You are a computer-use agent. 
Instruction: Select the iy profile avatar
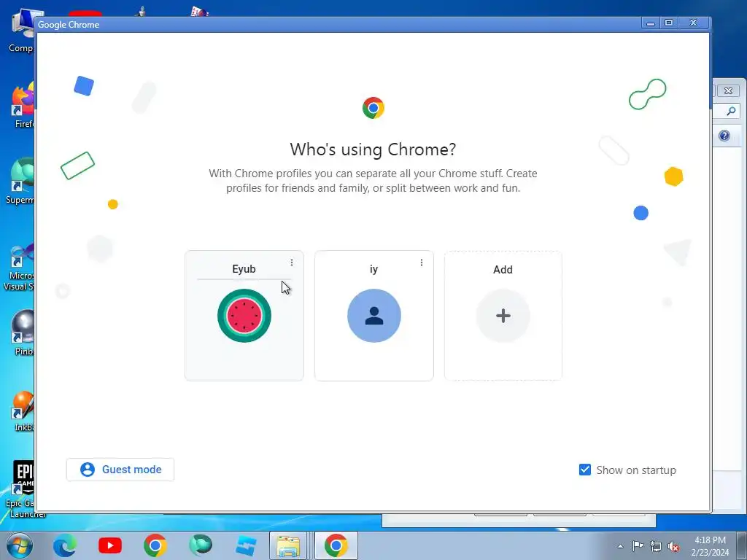click(x=374, y=316)
